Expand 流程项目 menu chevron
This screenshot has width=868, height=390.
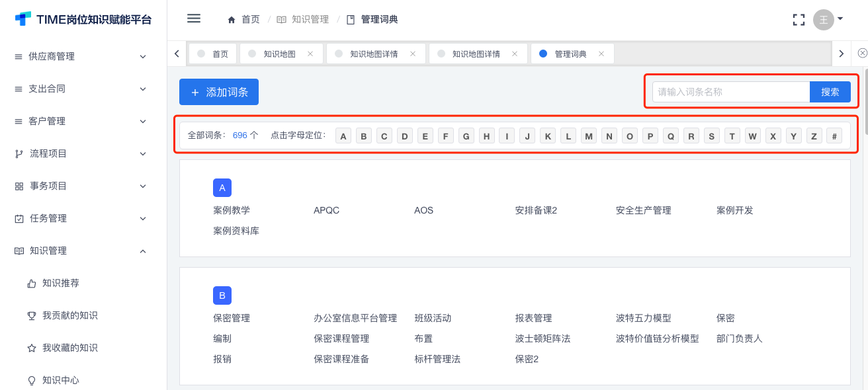point(143,153)
